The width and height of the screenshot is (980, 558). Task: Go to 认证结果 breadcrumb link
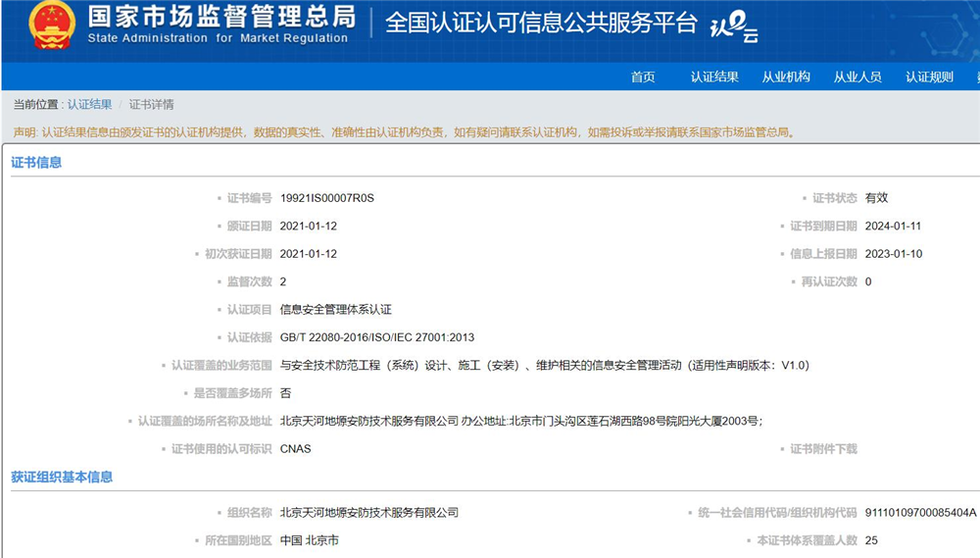point(89,105)
